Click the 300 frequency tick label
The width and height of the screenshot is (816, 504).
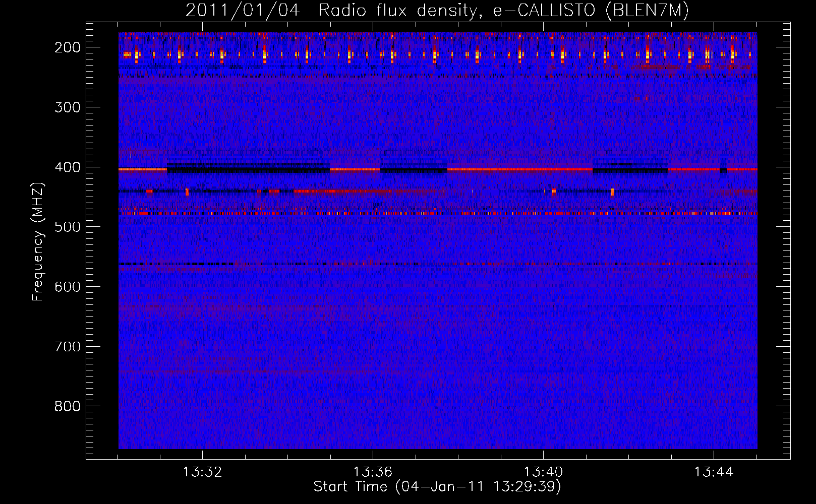[67, 107]
